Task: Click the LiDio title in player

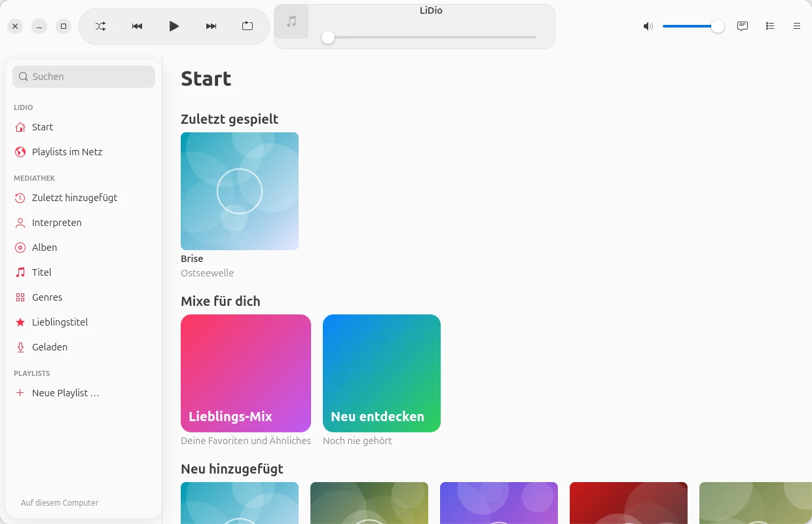Action: 431,10
